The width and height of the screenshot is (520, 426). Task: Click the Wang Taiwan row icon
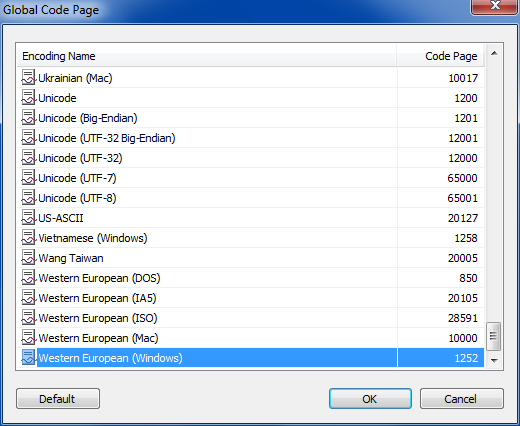pos(29,258)
